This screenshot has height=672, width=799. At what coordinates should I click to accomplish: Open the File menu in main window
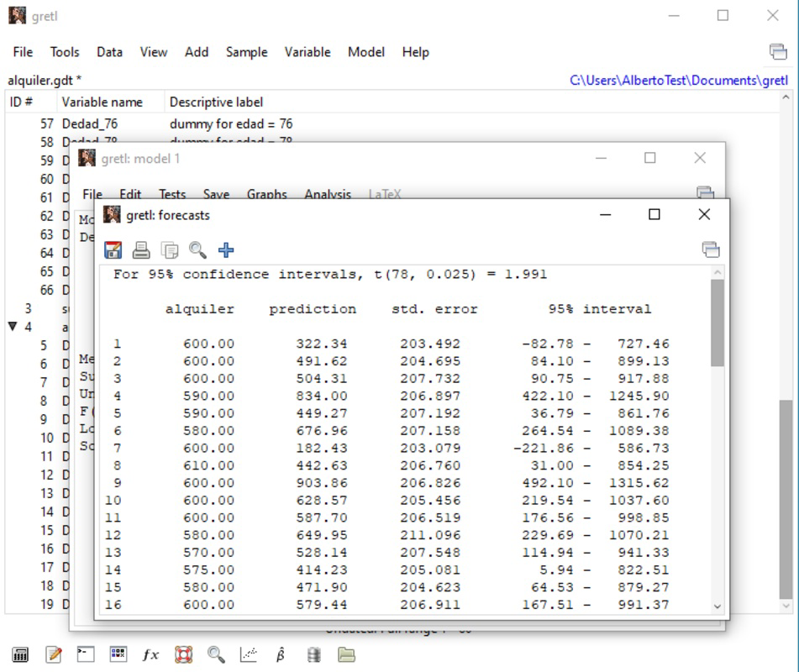[x=23, y=52]
